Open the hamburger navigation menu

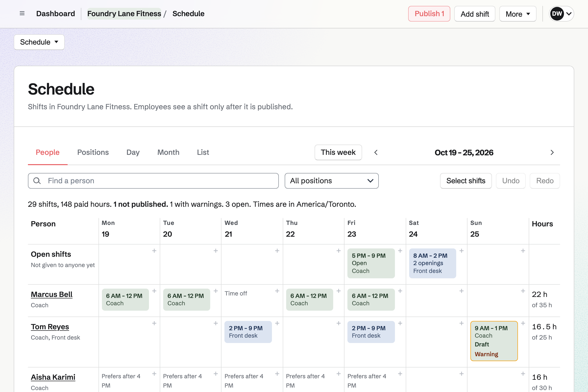(x=22, y=13)
